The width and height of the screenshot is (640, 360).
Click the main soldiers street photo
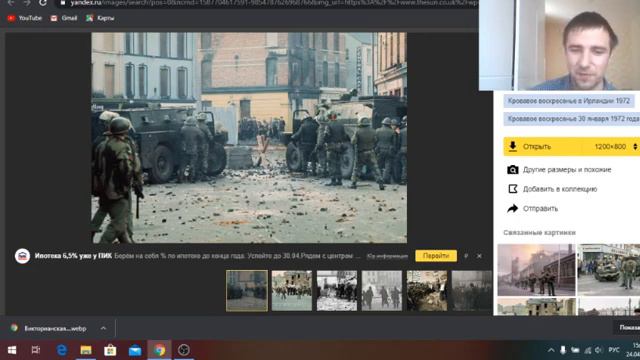point(249,138)
